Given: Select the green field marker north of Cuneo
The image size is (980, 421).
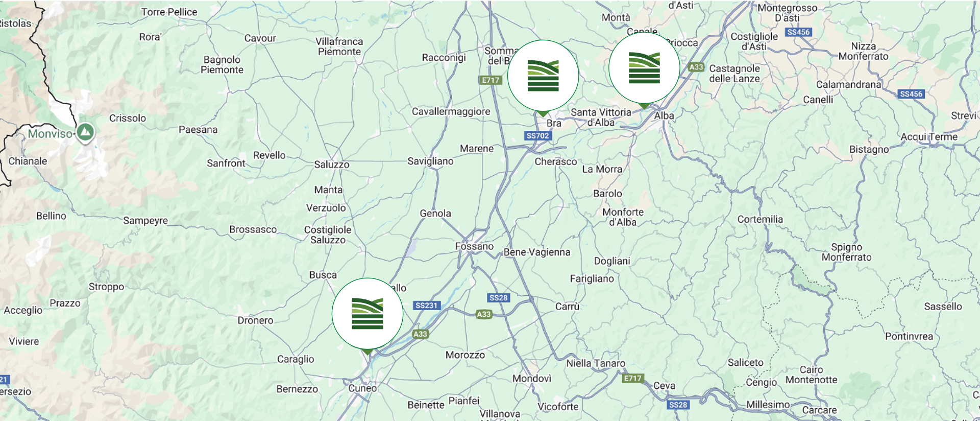Looking at the screenshot, I should click(x=367, y=314).
